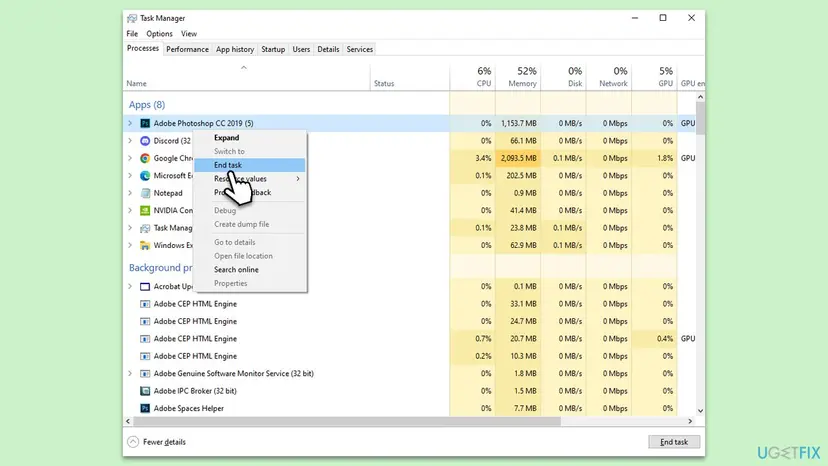
Task: Click Fewer details link
Action: point(164,442)
